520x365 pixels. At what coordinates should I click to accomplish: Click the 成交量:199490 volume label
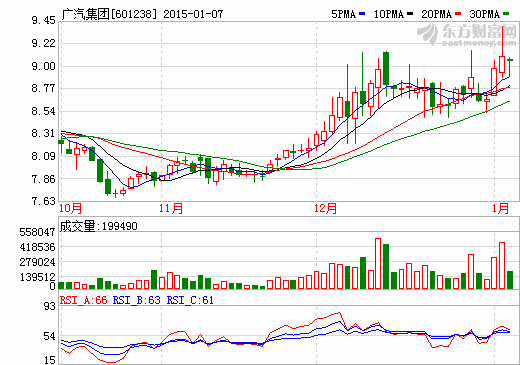tap(99, 226)
